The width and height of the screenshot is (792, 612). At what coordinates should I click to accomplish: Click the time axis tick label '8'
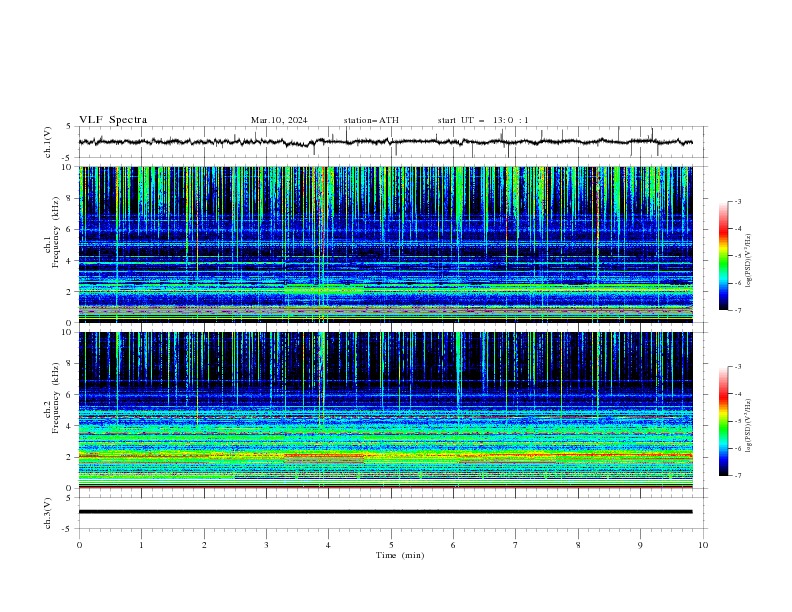point(578,545)
